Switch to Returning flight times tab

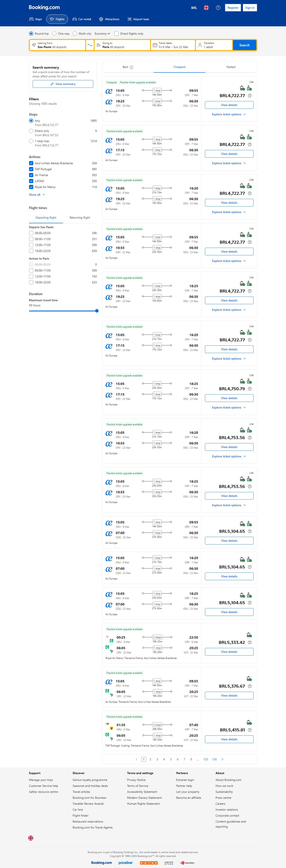click(x=80, y=218)
